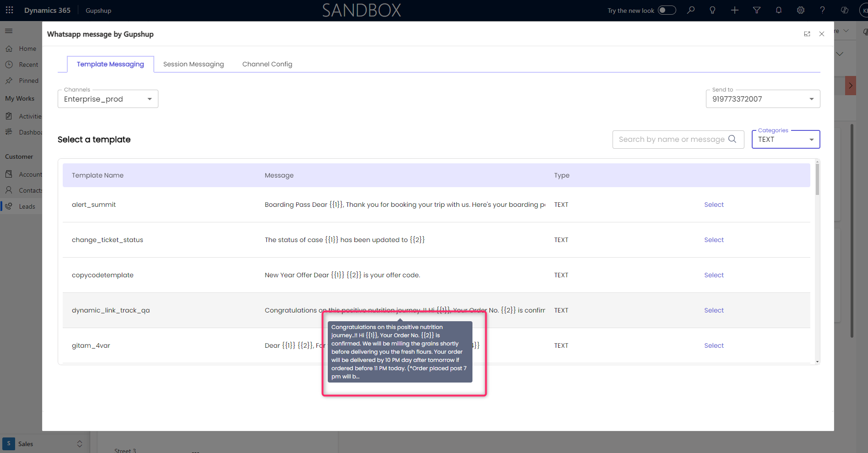Screen dimensions: 868x453
Task: Click the Activities icon in sidebar
Action: point(9,116)
